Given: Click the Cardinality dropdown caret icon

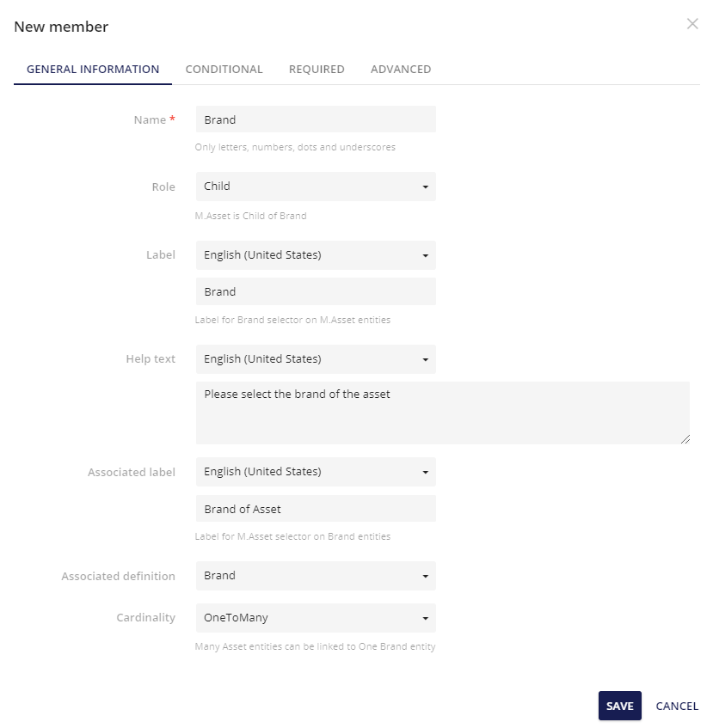Looking at the screenshot, I should [x=423, y=618].
